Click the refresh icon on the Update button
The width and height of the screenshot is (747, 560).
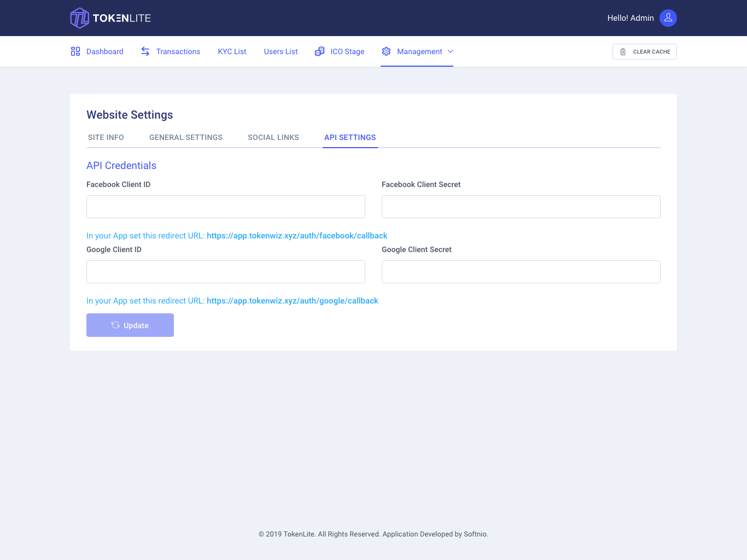[115, 325]
